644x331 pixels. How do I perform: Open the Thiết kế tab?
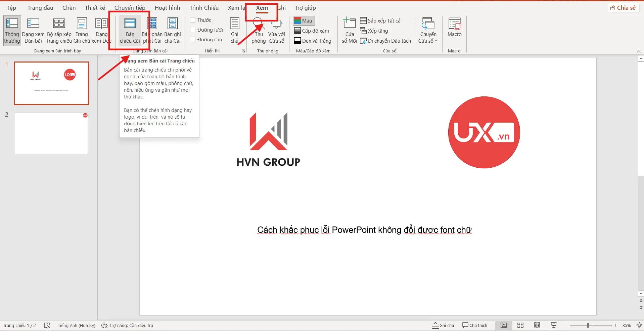pyautogui.click(x=95, y=8)
